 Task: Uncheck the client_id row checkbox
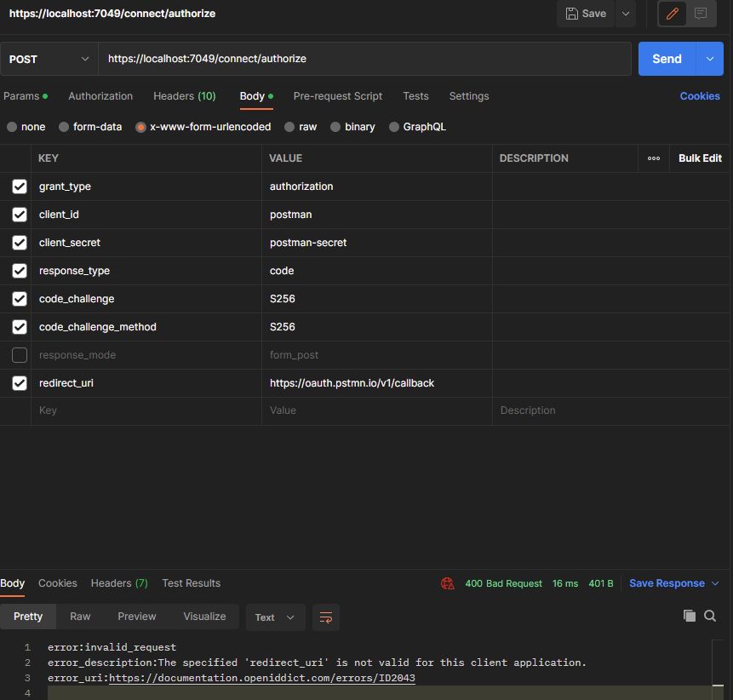[x=20, y=215]
